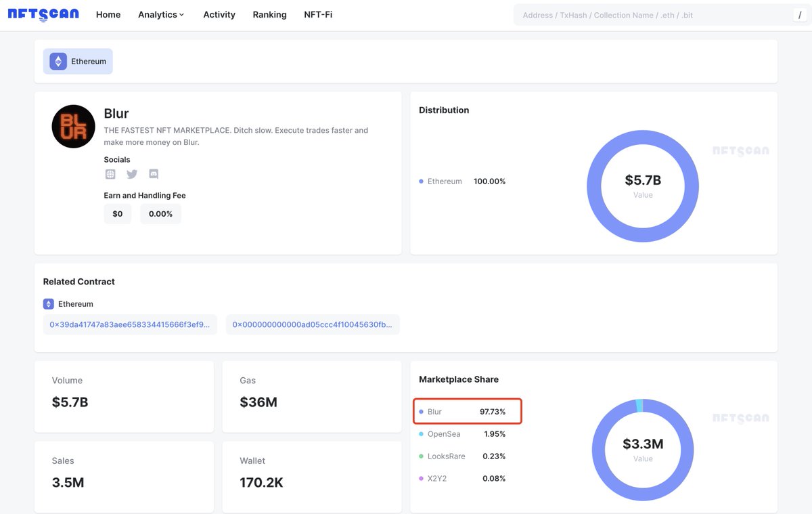Open the Activity page

click(219, 14)
